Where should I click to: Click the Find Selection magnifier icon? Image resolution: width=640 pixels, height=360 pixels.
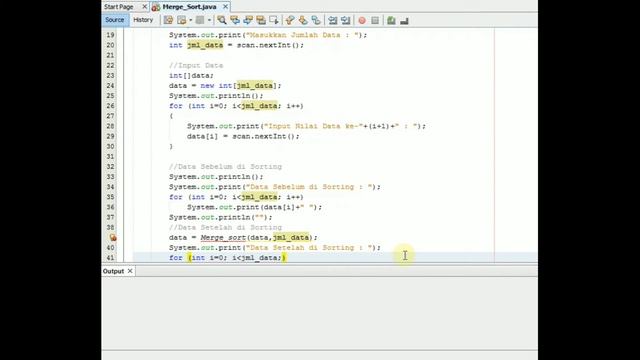(222, 20)
